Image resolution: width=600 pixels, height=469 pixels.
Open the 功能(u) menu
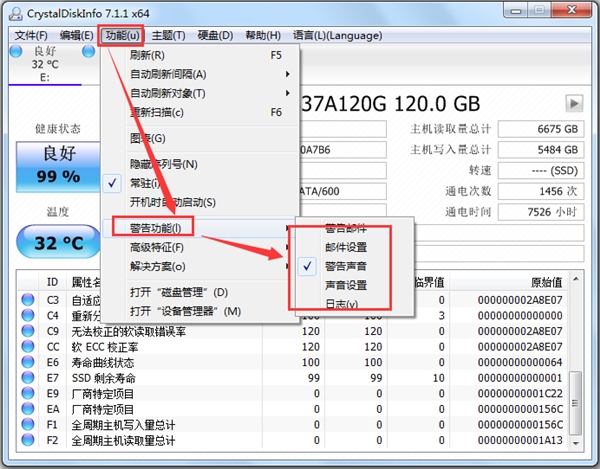point(122,36)
